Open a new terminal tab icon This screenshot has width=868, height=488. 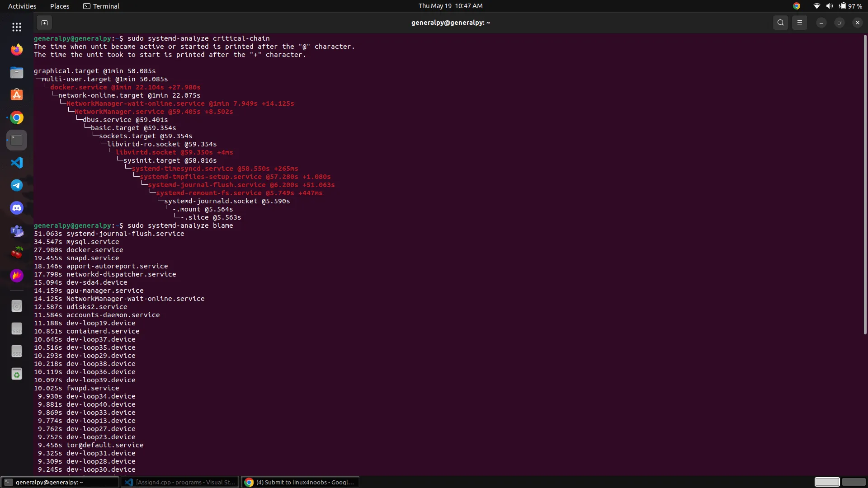click(x=44, y=23)
